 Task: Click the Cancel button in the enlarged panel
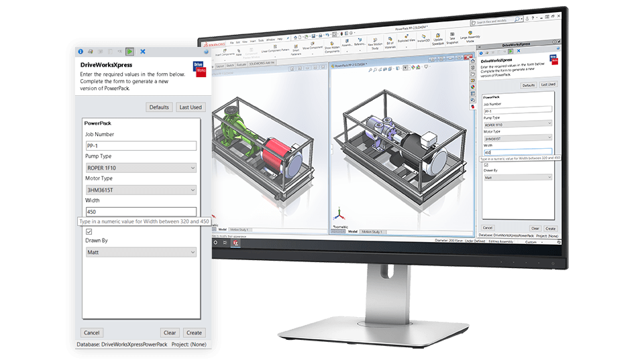(92, 333)
